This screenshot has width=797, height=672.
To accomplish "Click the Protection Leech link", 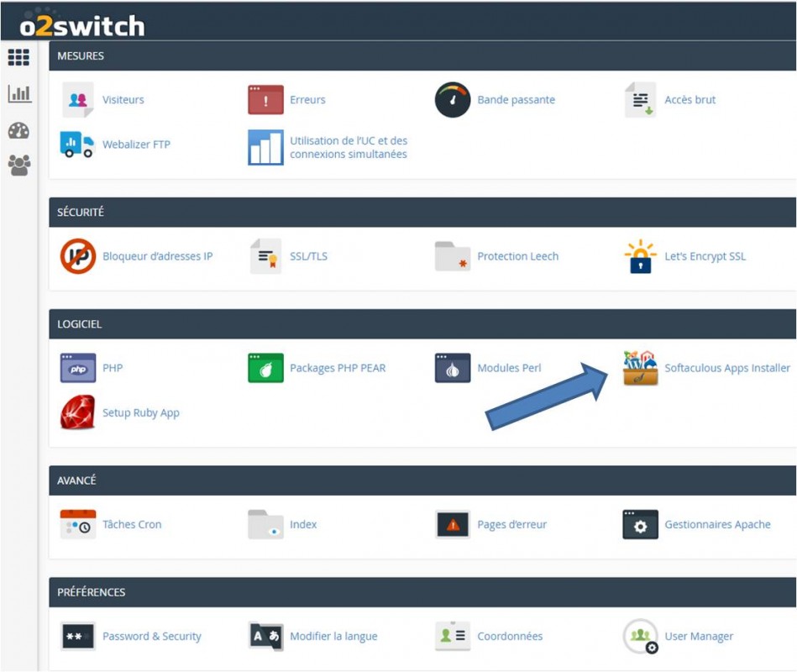I will coord(518,256).
